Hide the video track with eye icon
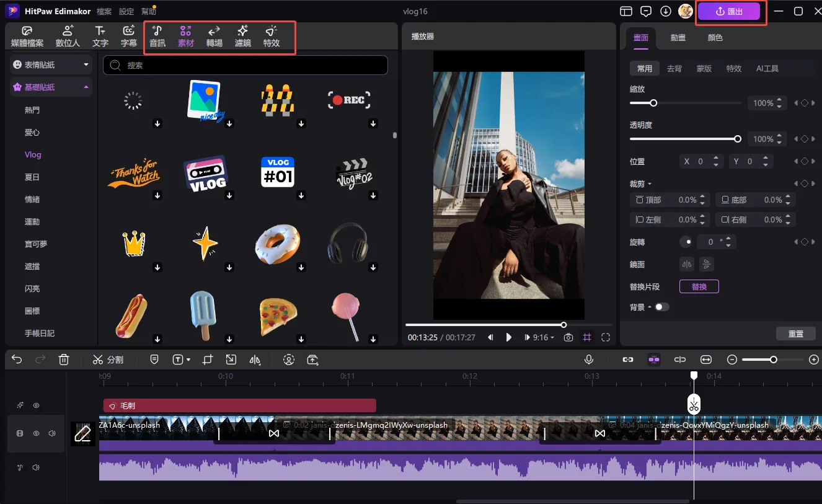This screenshot has width=822, height=504. tap(36, 434)
